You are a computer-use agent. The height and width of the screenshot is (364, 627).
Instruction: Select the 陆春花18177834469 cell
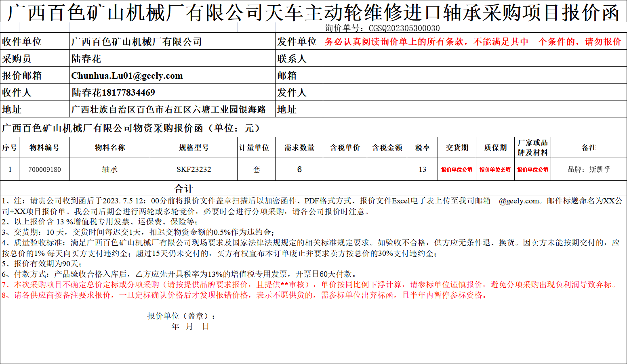coord(173,92)
